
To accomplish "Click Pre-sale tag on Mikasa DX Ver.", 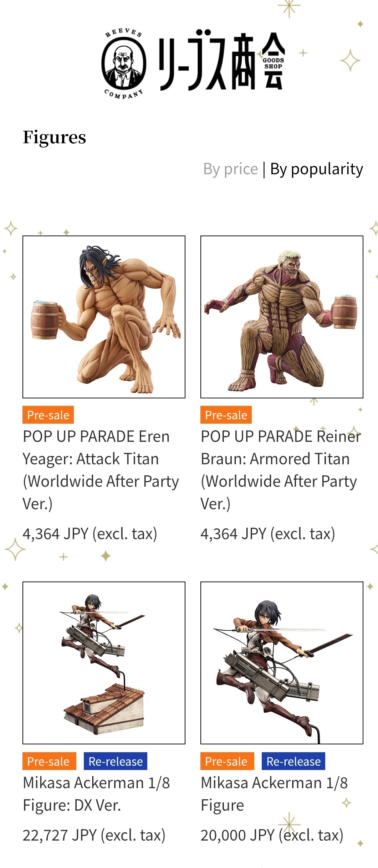I will [x=49, y=761].
